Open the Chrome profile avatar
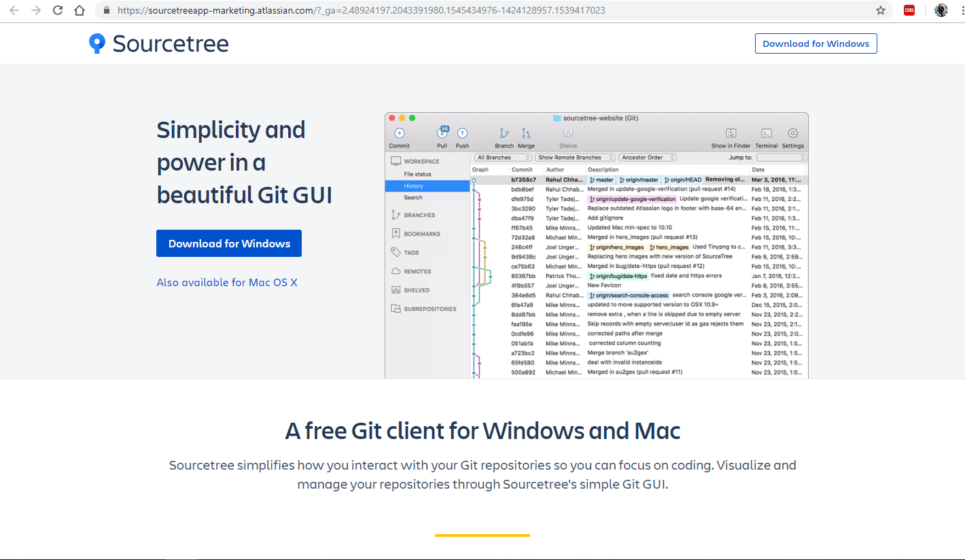Viewport: 965px width, 560px height. point(941,10)
